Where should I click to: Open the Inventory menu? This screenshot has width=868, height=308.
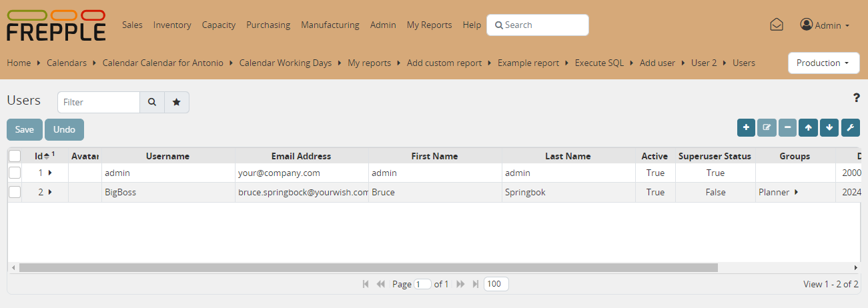pos(172,25)
